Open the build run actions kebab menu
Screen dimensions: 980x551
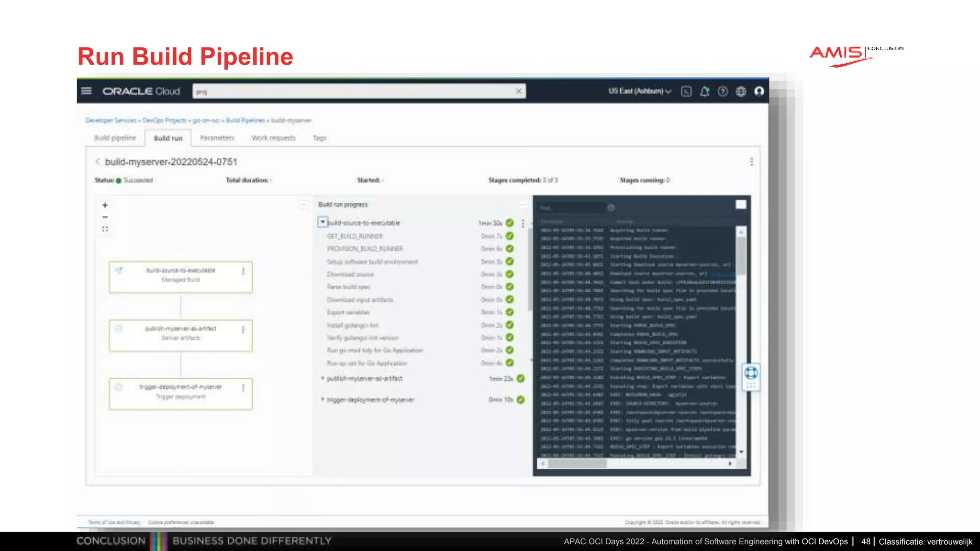(x=751, y=162)
